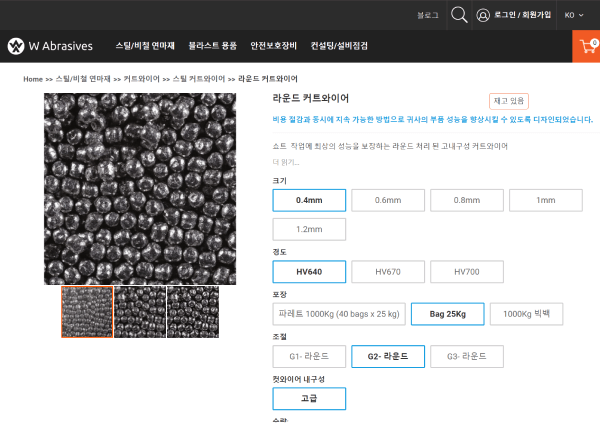Click the W Abrasives logo

[x=49, y=46]
